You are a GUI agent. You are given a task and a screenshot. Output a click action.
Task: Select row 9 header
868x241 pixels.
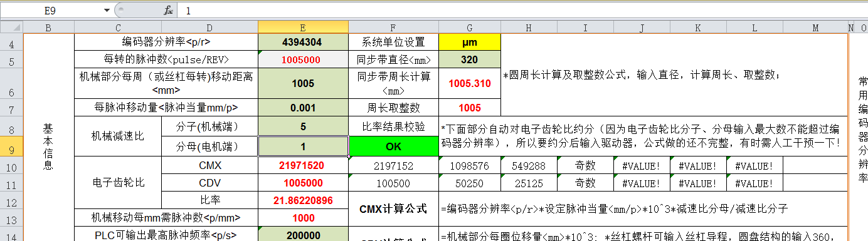pos(11,146)
